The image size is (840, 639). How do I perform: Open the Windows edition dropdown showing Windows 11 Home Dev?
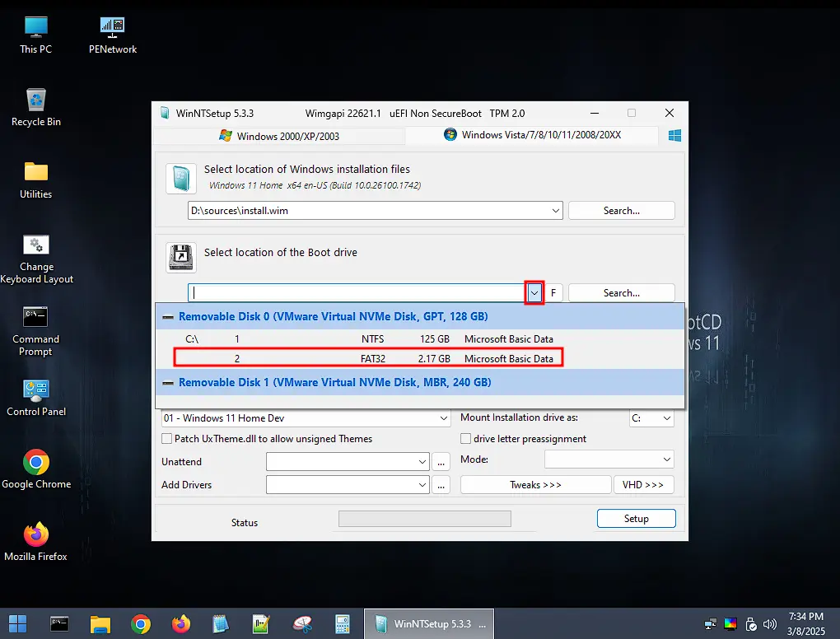pos(306,417)
